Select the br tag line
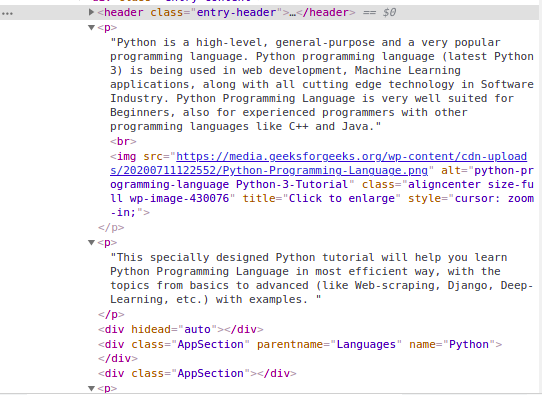The image size is (542, 395). tap(123, 141)
